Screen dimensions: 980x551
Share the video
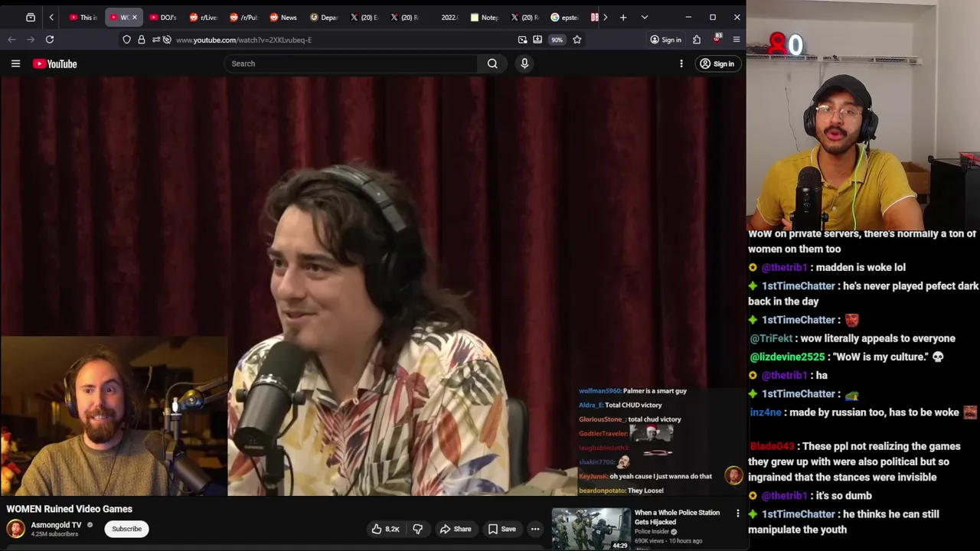point(455,529)
